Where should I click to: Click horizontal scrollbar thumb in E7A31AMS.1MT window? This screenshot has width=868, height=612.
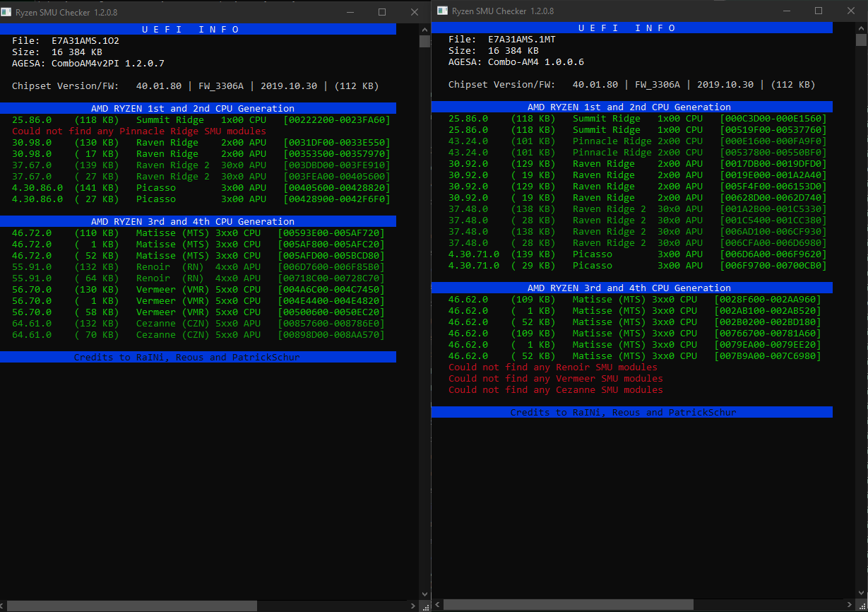tap(568, 605)
